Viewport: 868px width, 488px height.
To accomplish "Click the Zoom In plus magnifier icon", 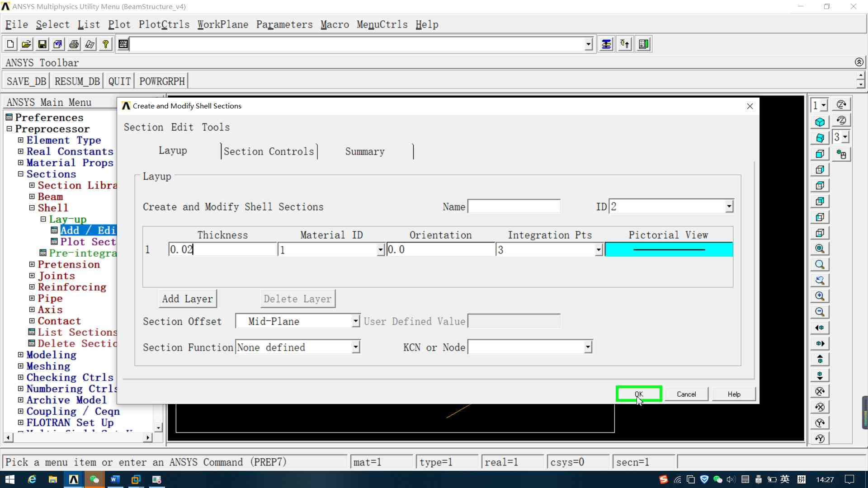I will coord(820,296).
